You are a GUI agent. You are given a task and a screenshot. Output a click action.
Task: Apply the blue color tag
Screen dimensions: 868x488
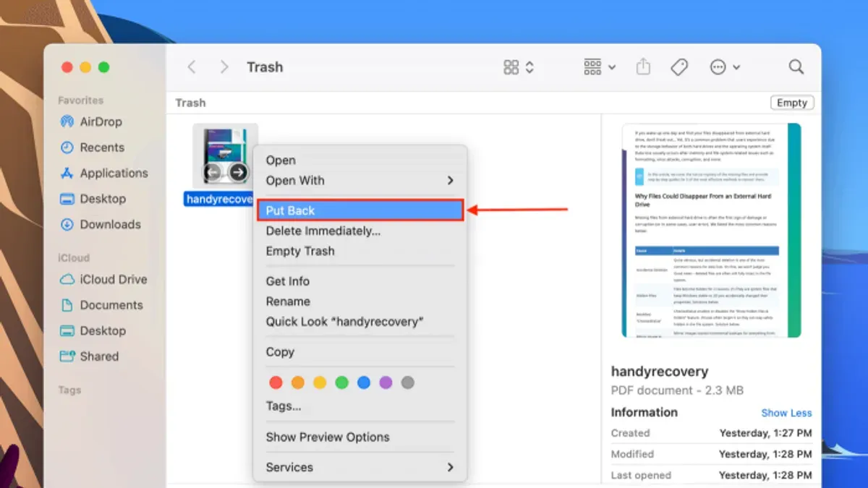(x=364, y=382)
